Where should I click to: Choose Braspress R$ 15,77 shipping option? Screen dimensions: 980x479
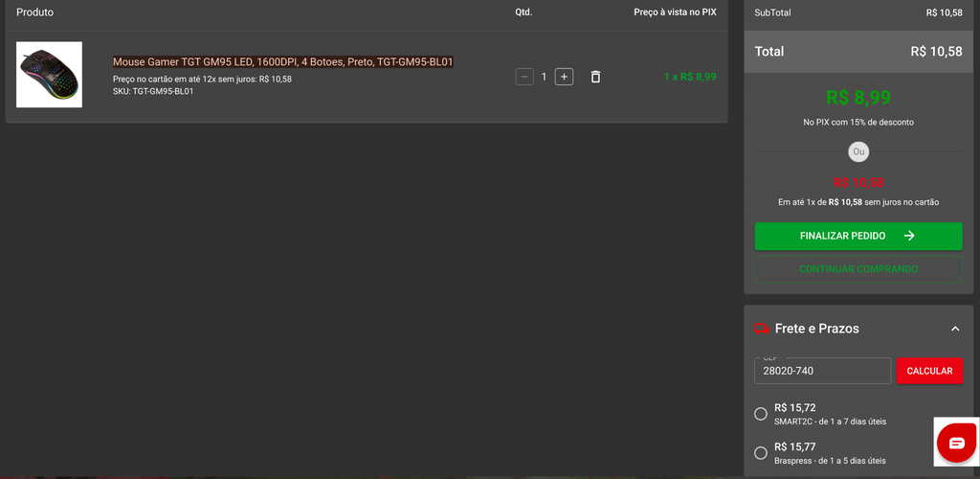coord(761,452)
